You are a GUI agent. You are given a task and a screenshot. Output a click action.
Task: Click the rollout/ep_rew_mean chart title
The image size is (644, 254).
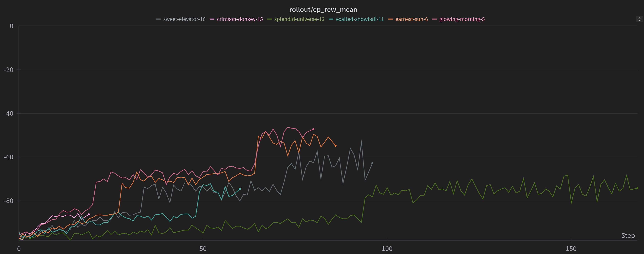[323, 9]
